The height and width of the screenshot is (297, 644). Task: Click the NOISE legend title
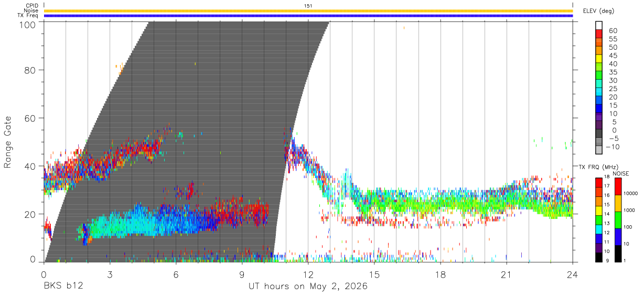[621, 173]
